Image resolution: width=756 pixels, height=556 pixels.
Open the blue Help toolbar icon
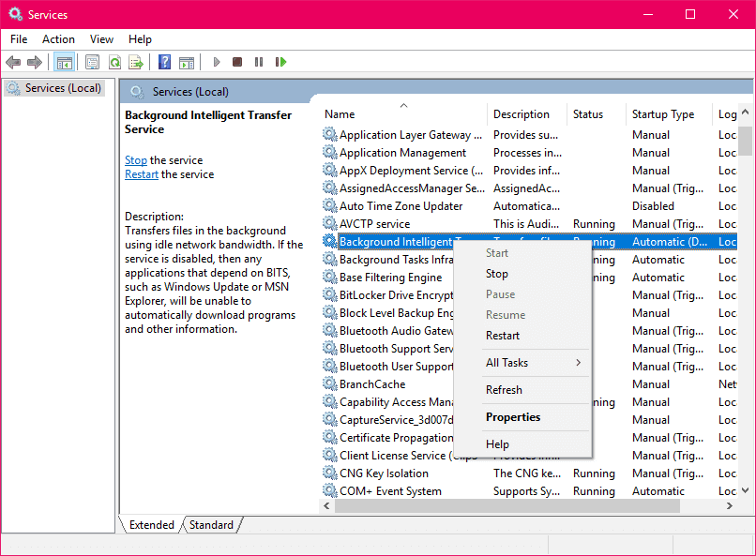coord(164,62)
